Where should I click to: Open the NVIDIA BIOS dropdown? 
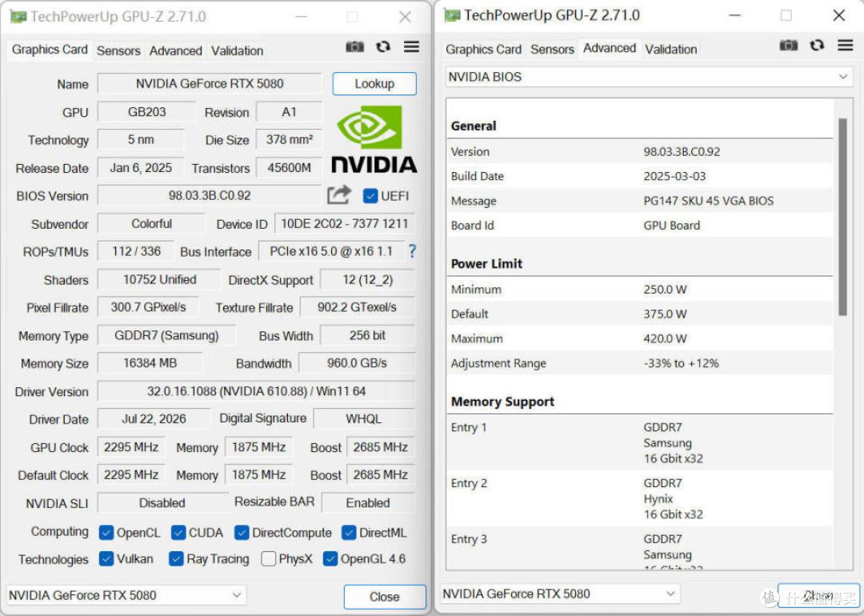point(648,77)
